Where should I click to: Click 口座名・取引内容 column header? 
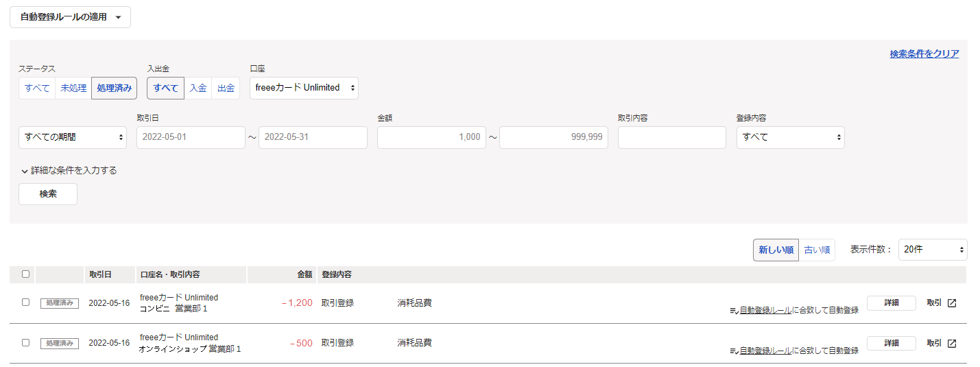pos(170,274)
